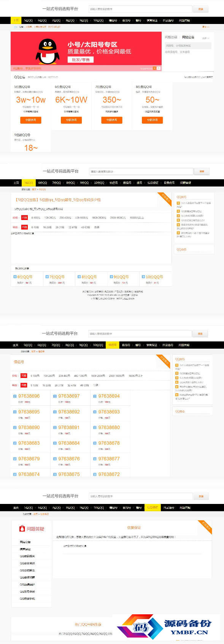Open QQ密保手机 in the 问题答疑 sidebar
This screenshot has width=224, height=644.
click(27, 599)
